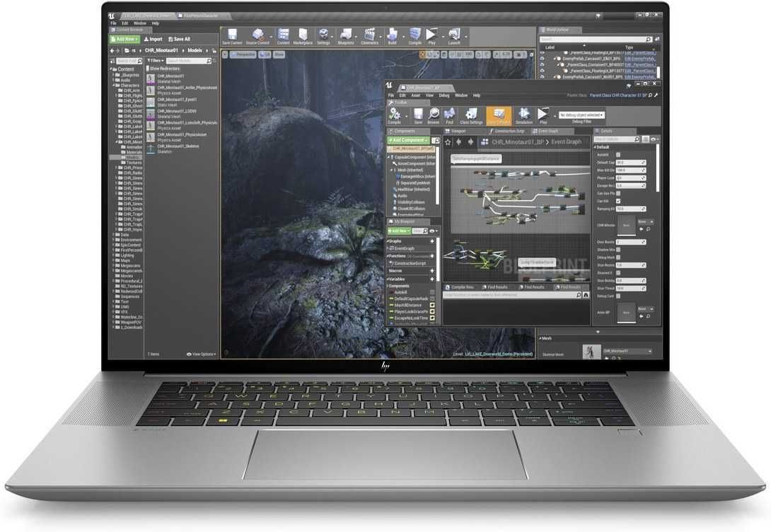Image resolution: width=771 pixels, height=532 pixels.
Task: Click the Launch toolbar icon
Action: 454,36
